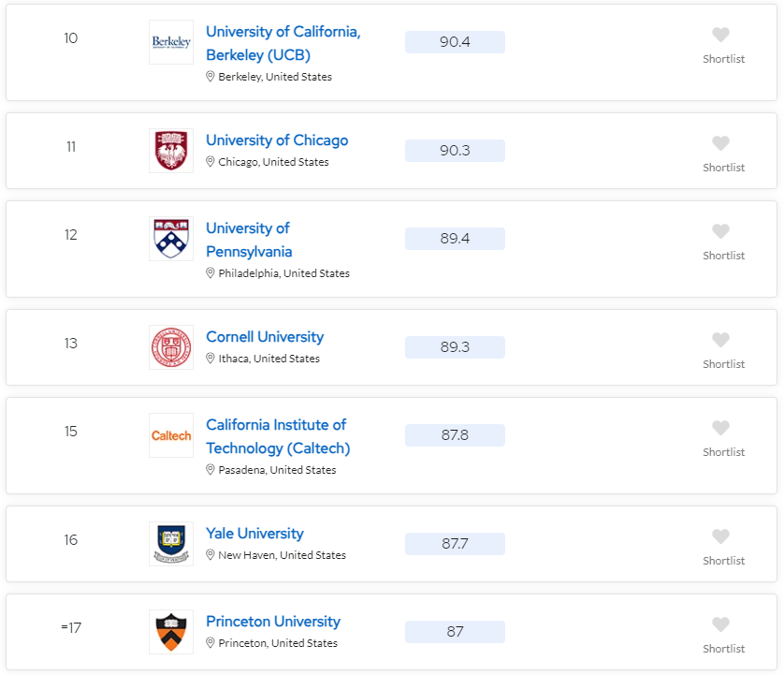Click the location pin beside New Haven, United States
Viewport: 784px width, 675px height.
pos(211,554)
